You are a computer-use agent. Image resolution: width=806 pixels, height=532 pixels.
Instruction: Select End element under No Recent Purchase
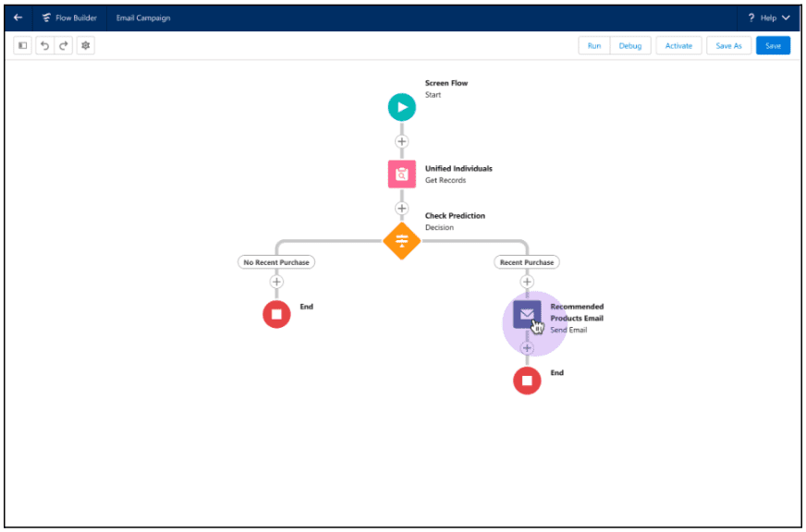(x=276, y=314)
